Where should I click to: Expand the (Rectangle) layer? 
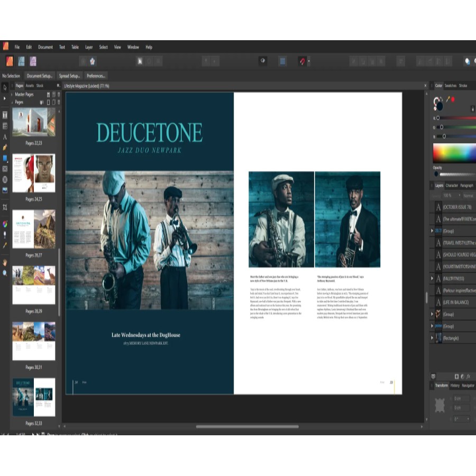point(432,337)
